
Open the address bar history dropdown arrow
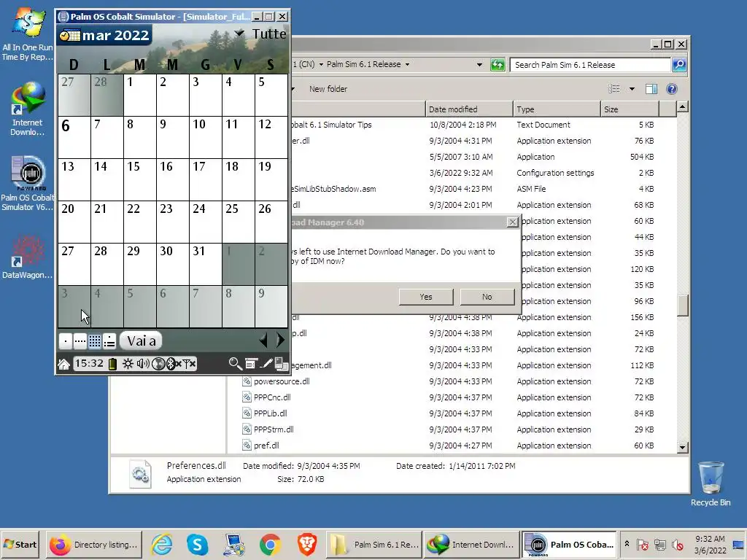coord(479,65)
